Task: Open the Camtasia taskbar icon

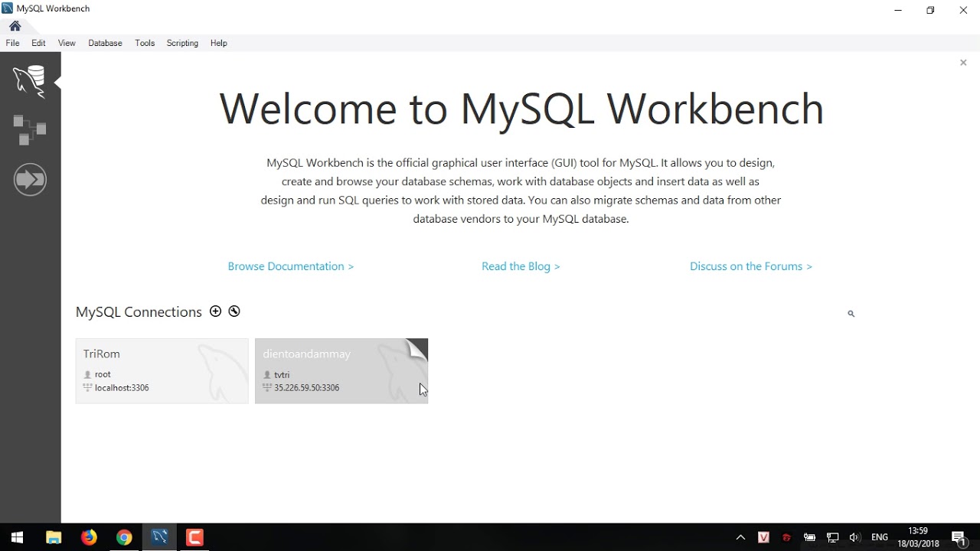Action: [195, 537]
